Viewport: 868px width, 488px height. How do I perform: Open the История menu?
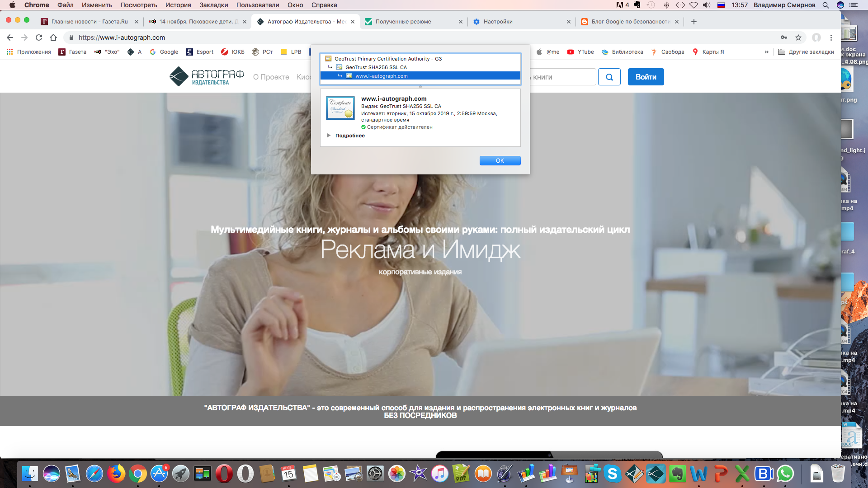[x=178, y=5]
